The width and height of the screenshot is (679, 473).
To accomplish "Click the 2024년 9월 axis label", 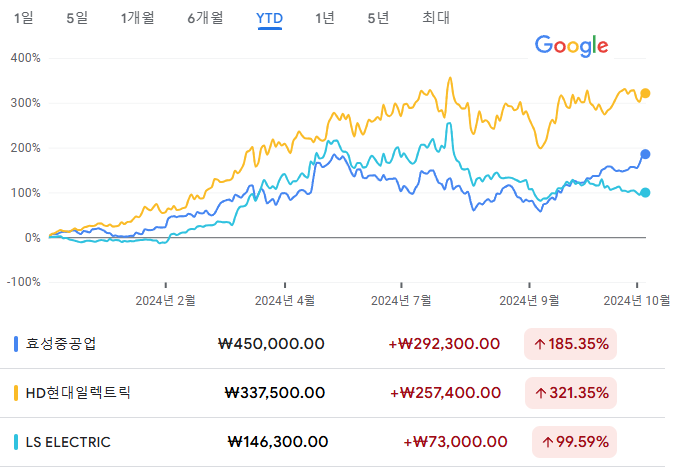I will [x=529, y=301].
